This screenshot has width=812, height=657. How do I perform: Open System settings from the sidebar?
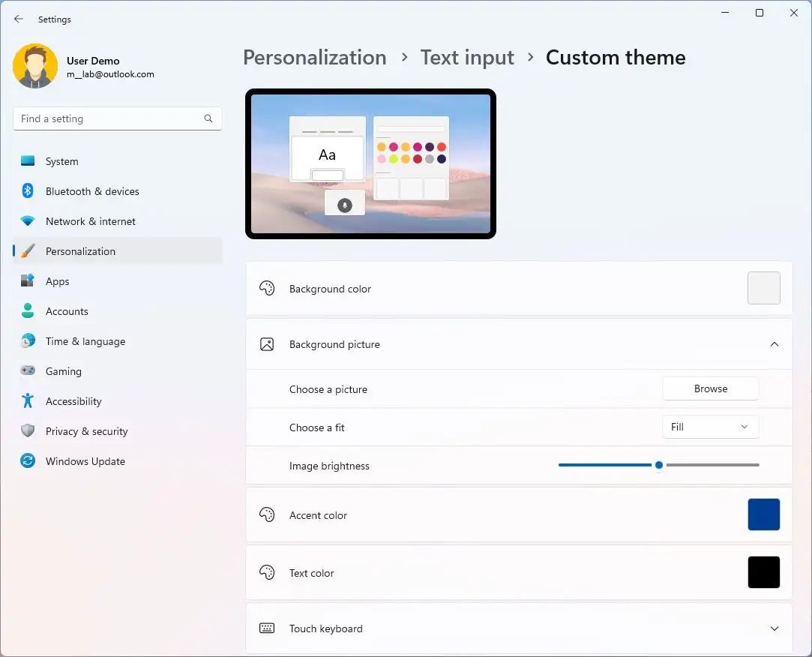click(61, 161)
